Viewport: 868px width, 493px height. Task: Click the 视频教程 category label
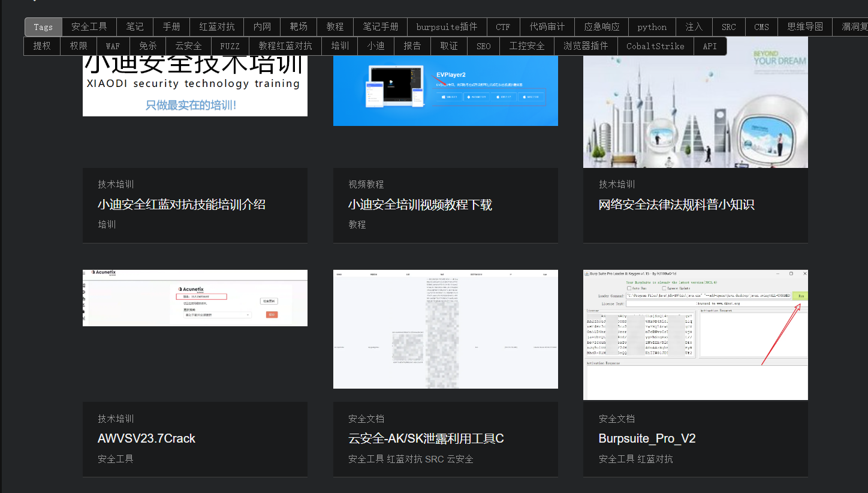tap(366, 184)
